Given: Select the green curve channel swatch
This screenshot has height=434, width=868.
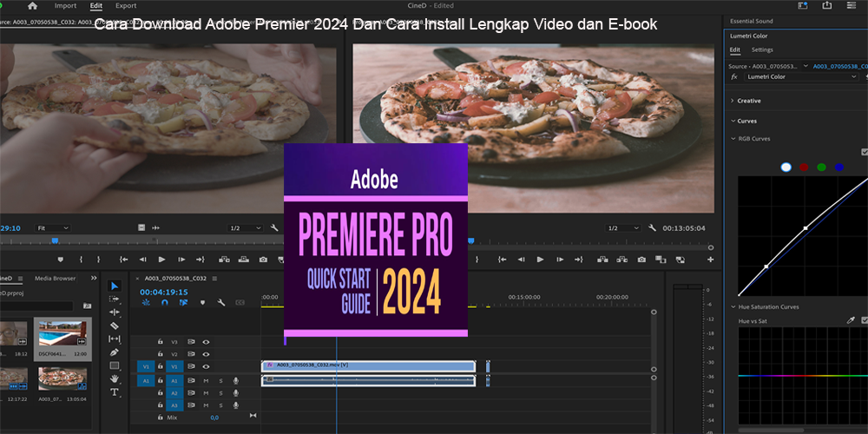Looking at the screenshot, I should click(x=821, y=168).
